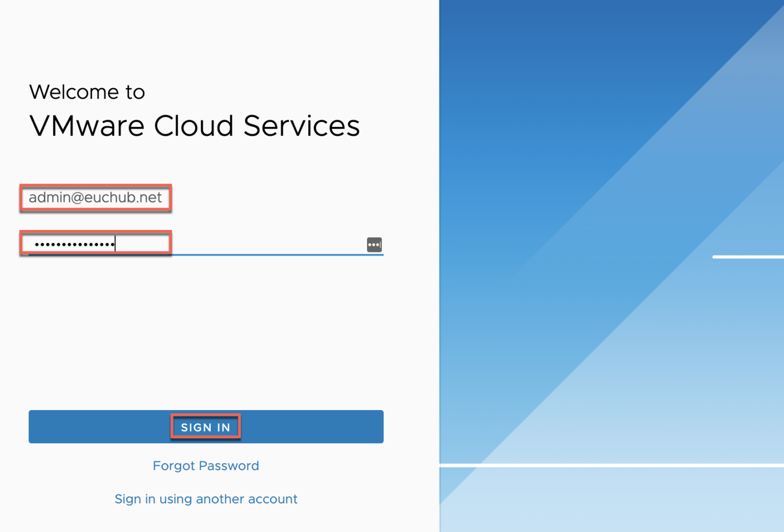Focus the password input field
784x532 pixels.
206,244
